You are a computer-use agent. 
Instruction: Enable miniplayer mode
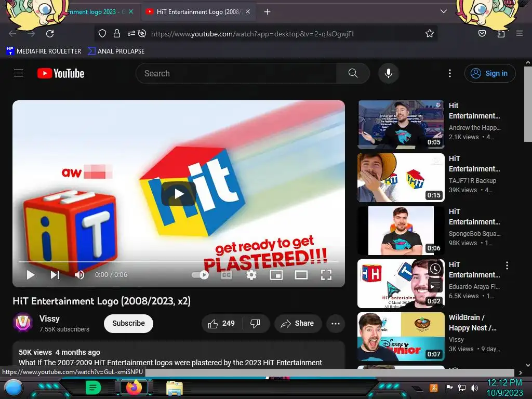tap(276, 274)
